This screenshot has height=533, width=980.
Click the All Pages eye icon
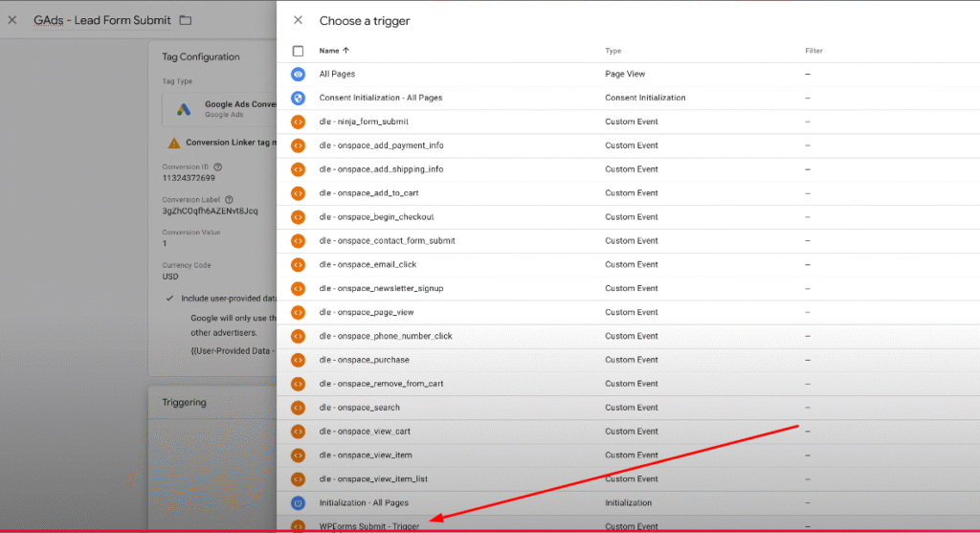(x=299, y=74)
